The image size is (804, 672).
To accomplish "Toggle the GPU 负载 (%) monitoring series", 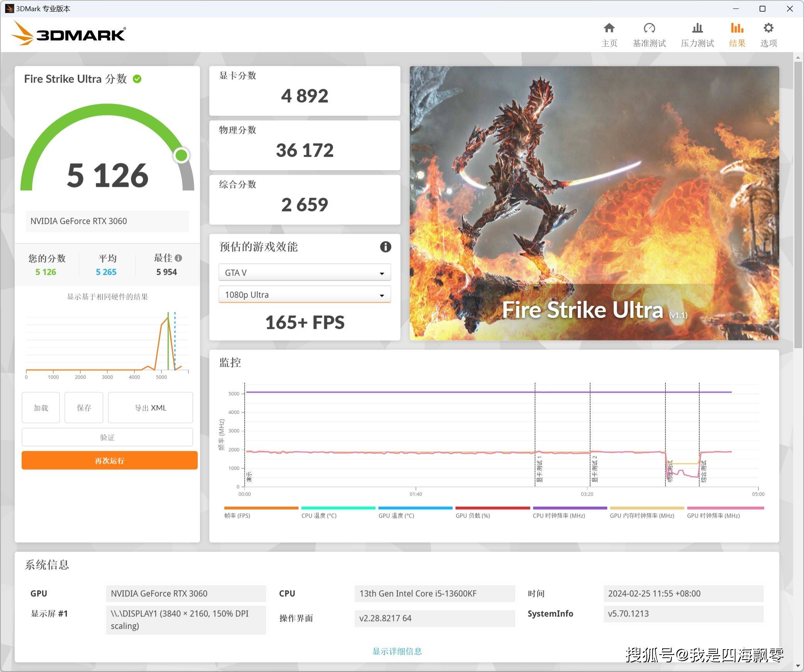I will 473,515.
